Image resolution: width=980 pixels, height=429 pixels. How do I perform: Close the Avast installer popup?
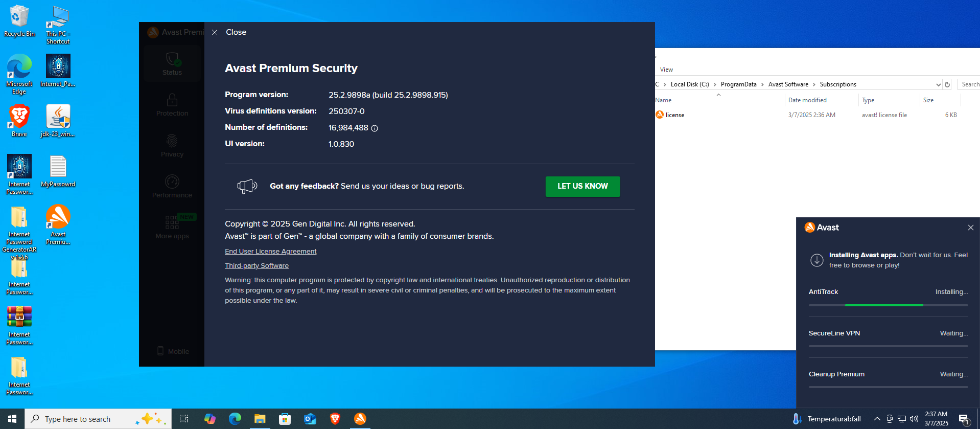point(970,228)
